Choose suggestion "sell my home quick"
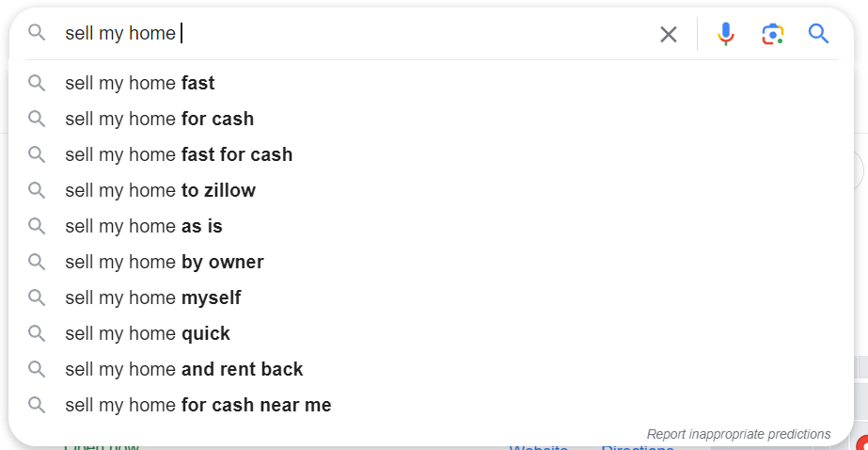868x450 pixels. pyautogui.click(x=431, y=333)
